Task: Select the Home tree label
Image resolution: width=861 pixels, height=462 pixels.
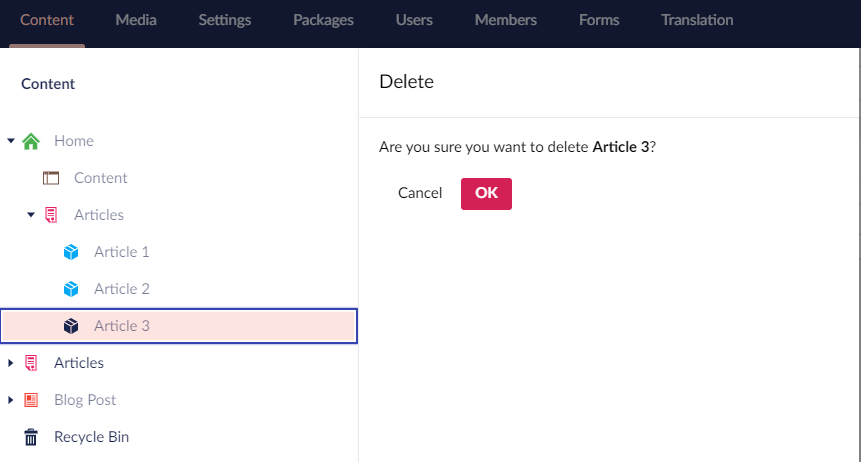Action: point(74,141)
